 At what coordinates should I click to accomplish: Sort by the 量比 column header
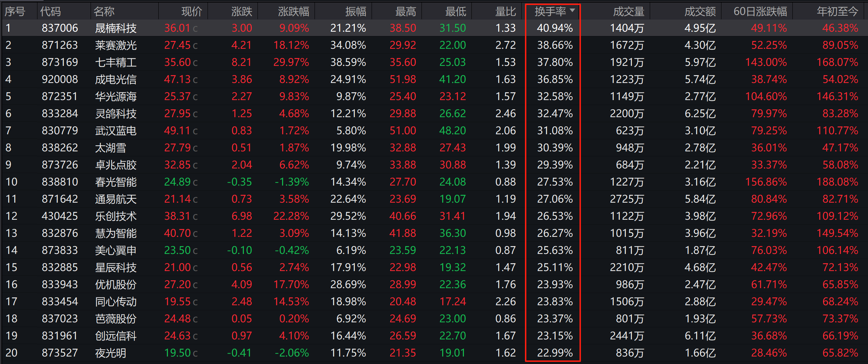pyautogui.click(x=506, y=11)
